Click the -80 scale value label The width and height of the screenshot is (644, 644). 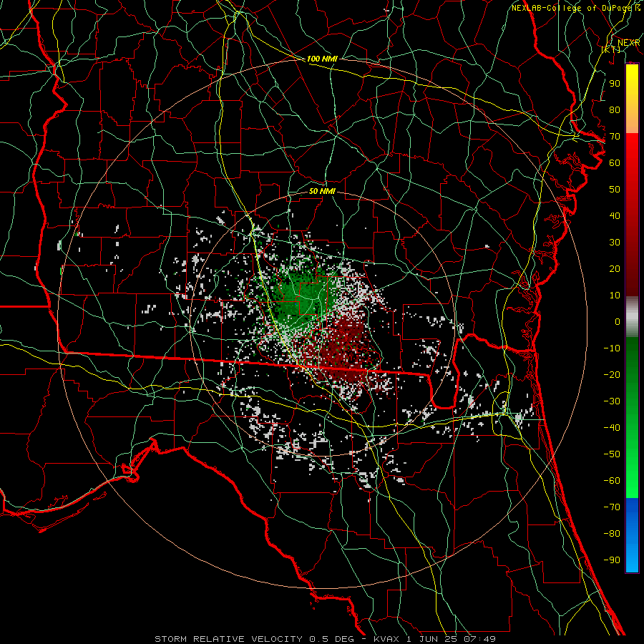click(612, 534)
